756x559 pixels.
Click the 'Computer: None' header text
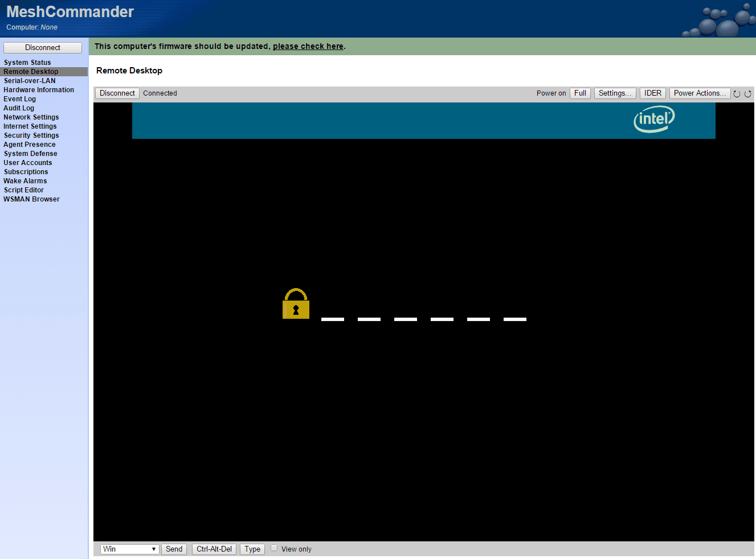click(32, 27)
